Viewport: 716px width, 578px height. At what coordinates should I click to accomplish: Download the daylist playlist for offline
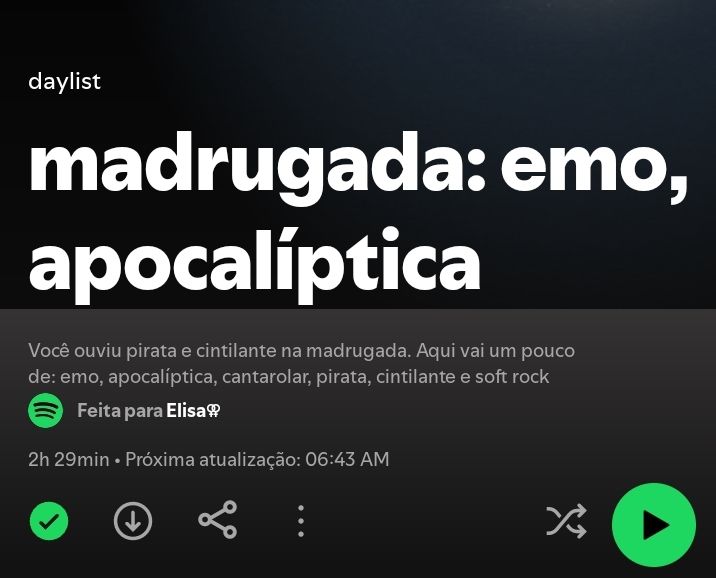point(133,520)
